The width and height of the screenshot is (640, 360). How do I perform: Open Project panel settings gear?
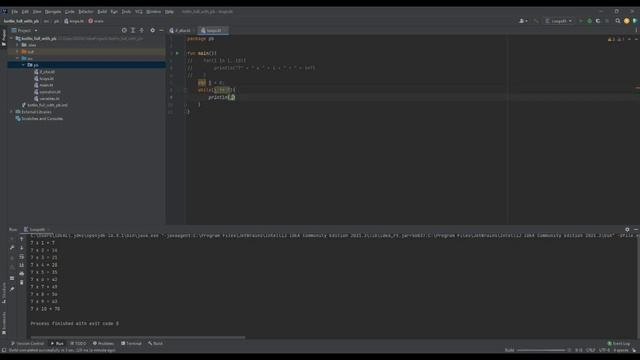coord(153,31)
